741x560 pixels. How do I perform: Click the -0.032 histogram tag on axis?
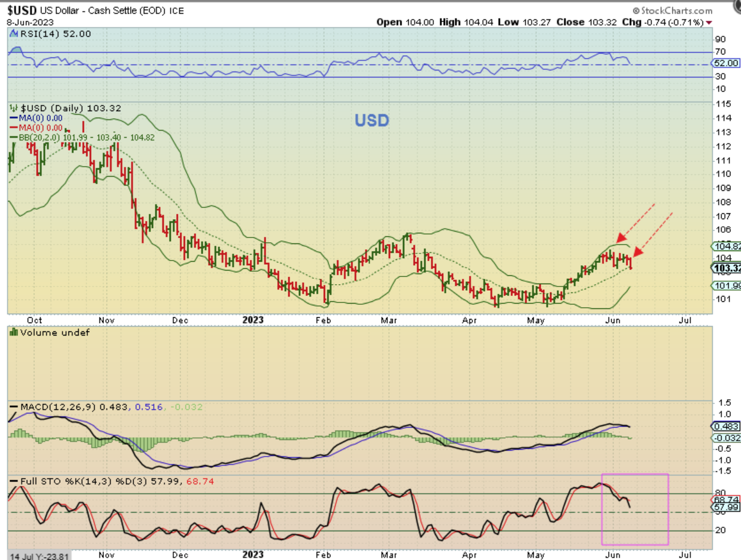pyautogui.click(x=727, y=438)
